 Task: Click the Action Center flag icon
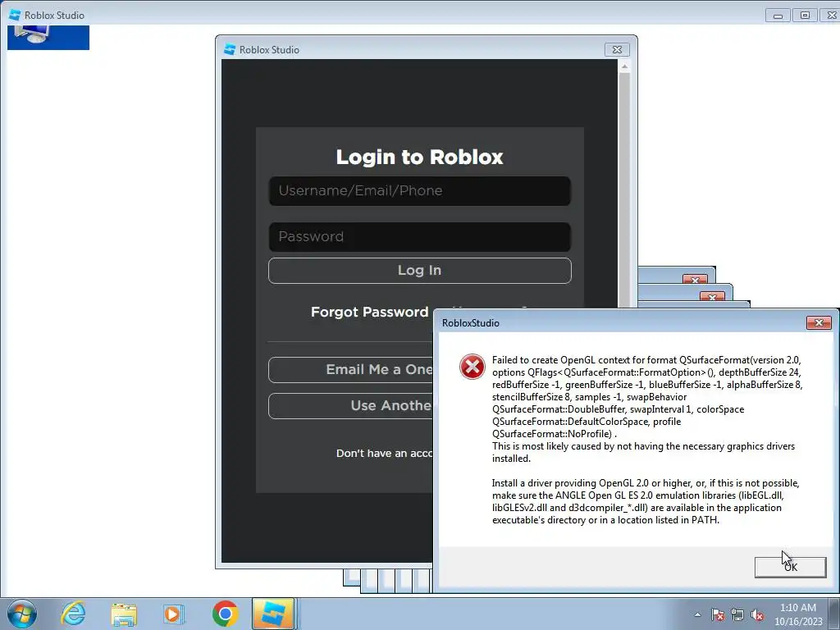718,614
